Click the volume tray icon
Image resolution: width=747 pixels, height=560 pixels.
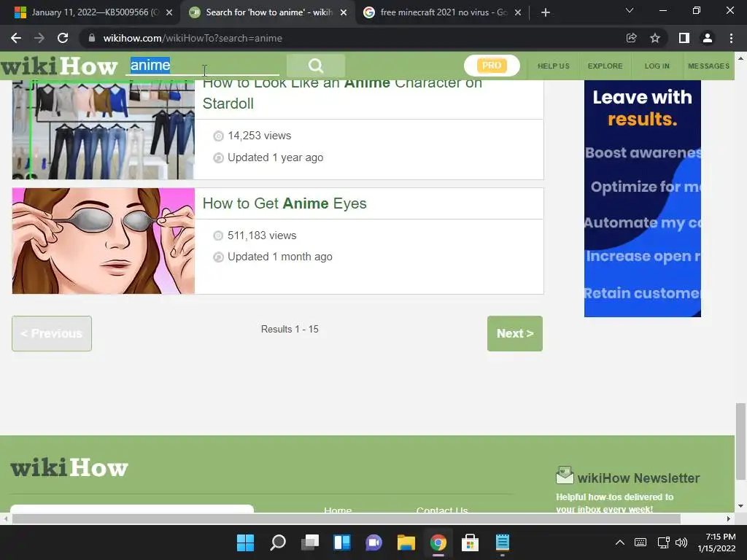coord(682,542)
